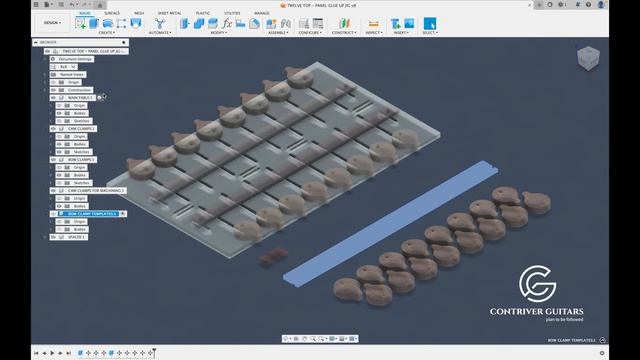
Task: Switch to the PLASTIC tab
Action: tap(203, 13)
